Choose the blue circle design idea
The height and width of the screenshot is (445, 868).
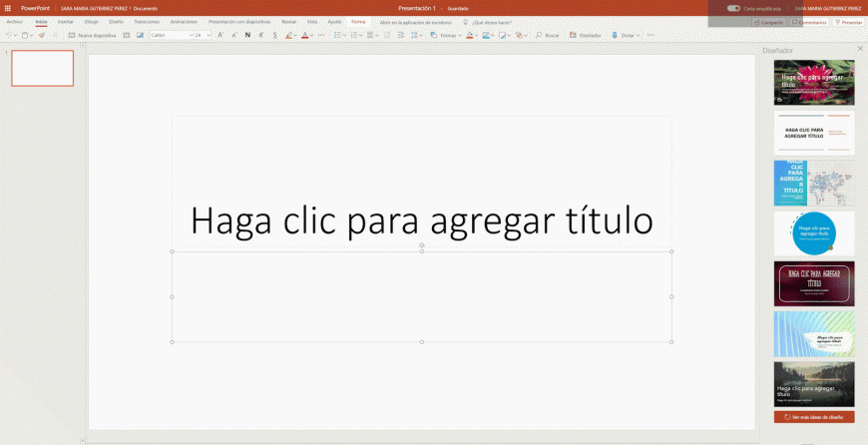click(x=814, y=233)
